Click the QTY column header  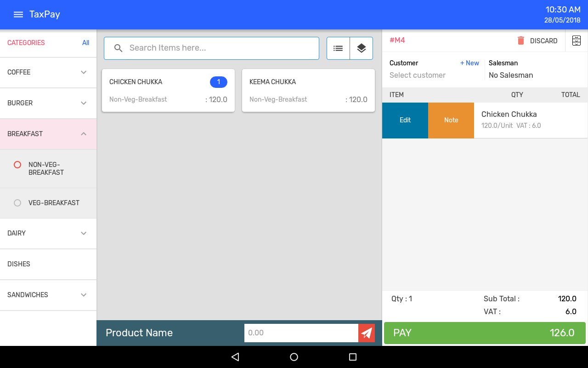pos(517,95)
